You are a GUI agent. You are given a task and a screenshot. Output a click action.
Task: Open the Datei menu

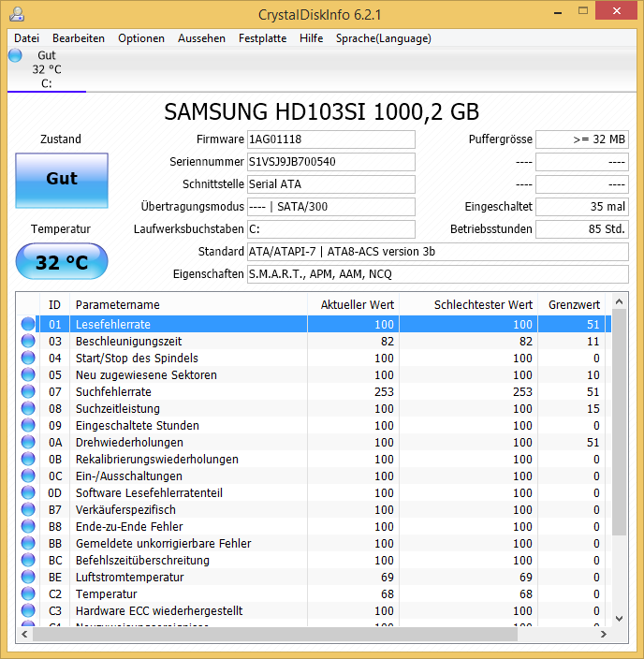26,38
